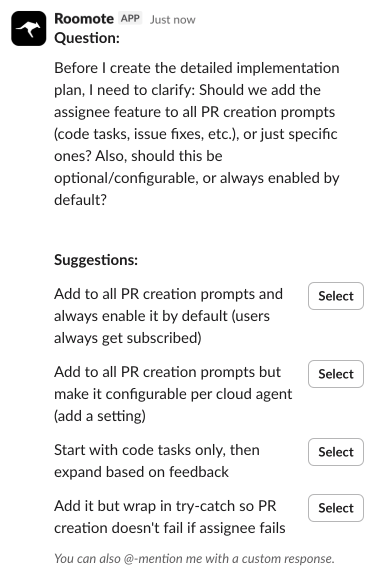Click the "creation doesn't fail if assignee fails" text
The image size is (378, 580).
coord(170,528)
